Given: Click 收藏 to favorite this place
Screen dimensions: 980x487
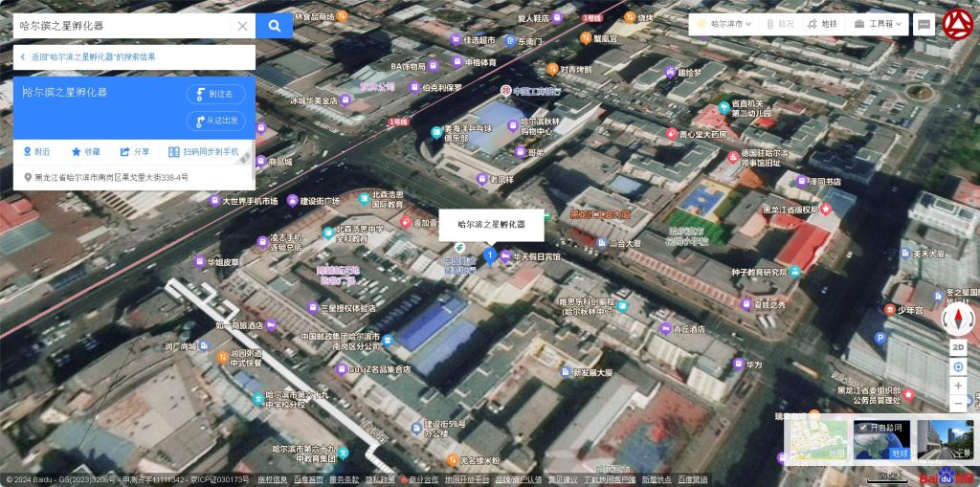Looking at the screenshot, I should click(x=85, y=152).
